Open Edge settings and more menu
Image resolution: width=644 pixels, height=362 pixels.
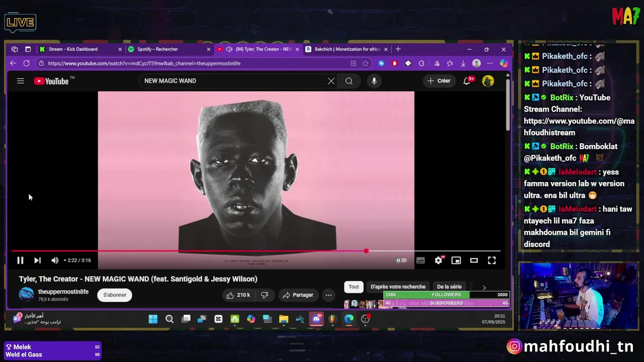[x=490, y=63]
